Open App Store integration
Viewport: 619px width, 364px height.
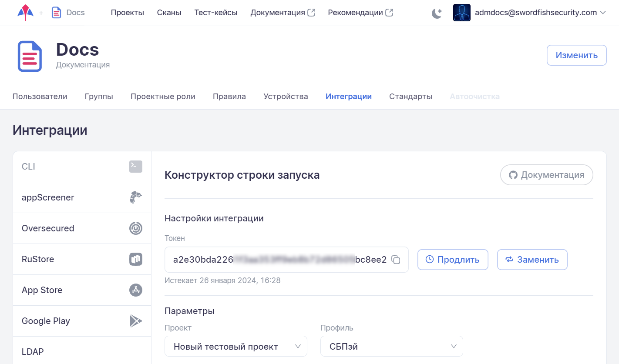coord(82,290)
